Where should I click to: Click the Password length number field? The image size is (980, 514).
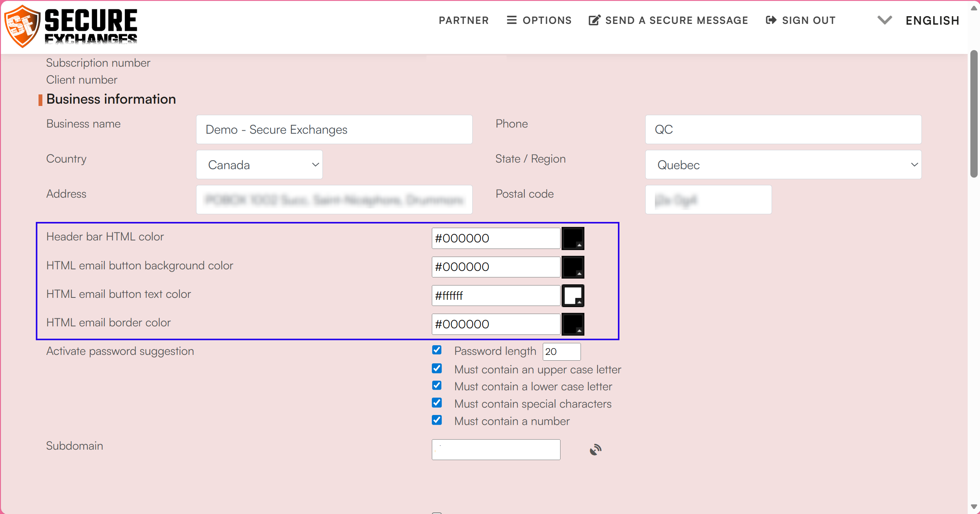(x=561, y=351)
